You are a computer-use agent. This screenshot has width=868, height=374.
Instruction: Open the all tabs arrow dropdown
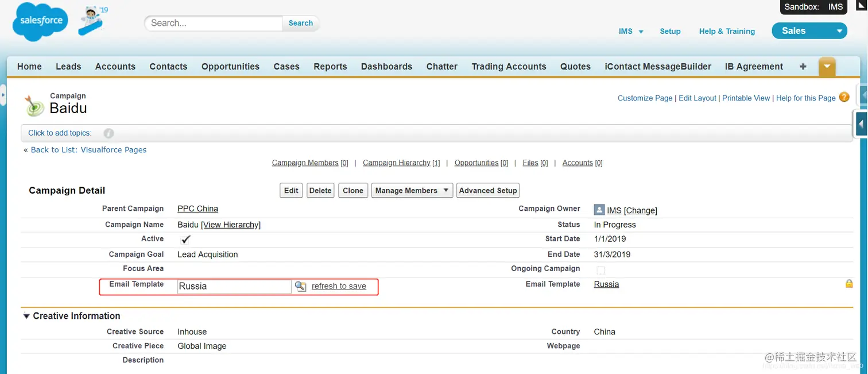click(827, 67)
